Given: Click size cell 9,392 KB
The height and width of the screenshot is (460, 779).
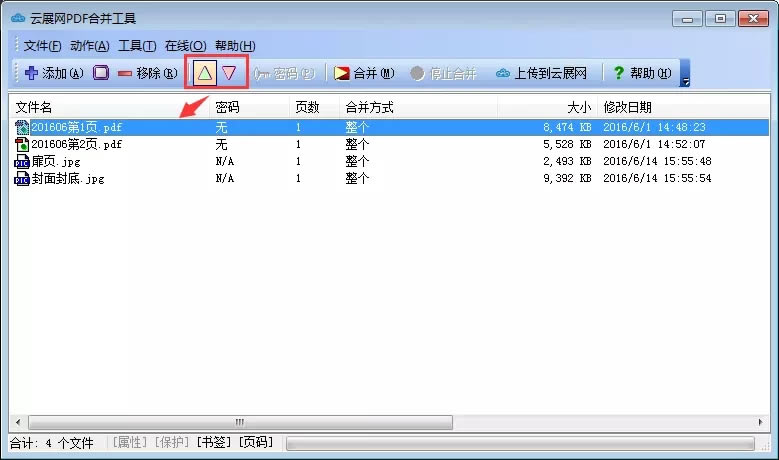Looking at the screenshot, I should click(567, 178).
